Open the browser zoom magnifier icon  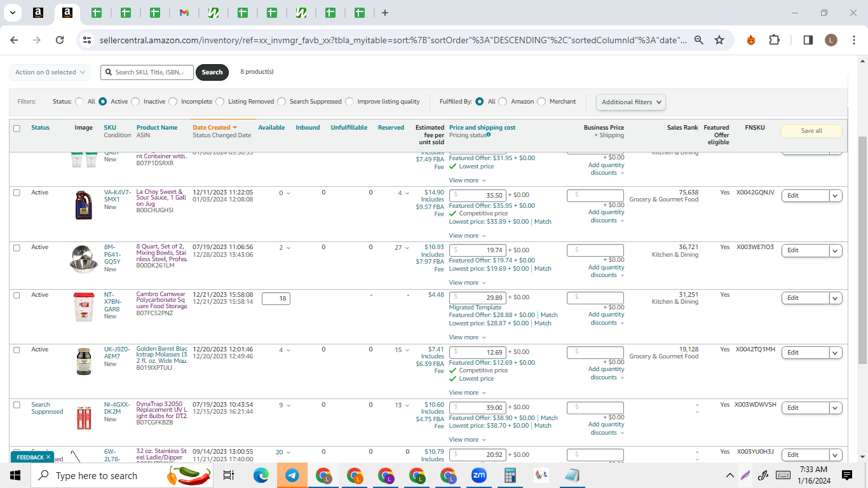tap(699, 40)
